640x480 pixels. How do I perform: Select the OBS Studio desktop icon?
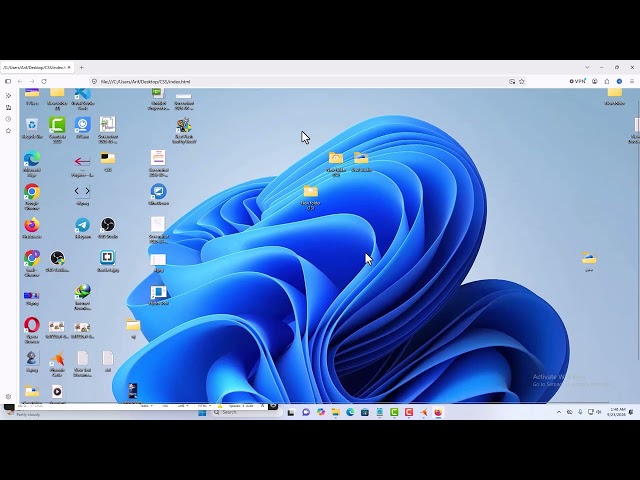(x=108, y=228)
